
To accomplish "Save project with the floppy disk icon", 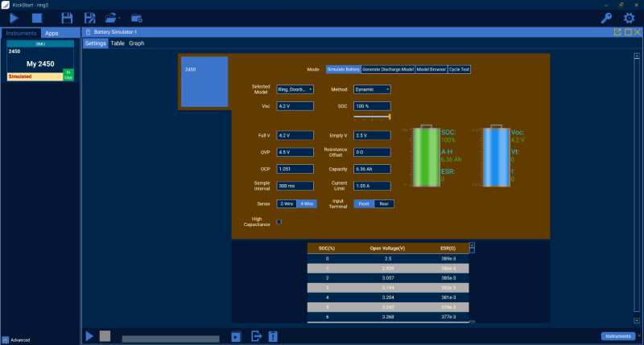I will pyautogui.click(x=67, y=18).
